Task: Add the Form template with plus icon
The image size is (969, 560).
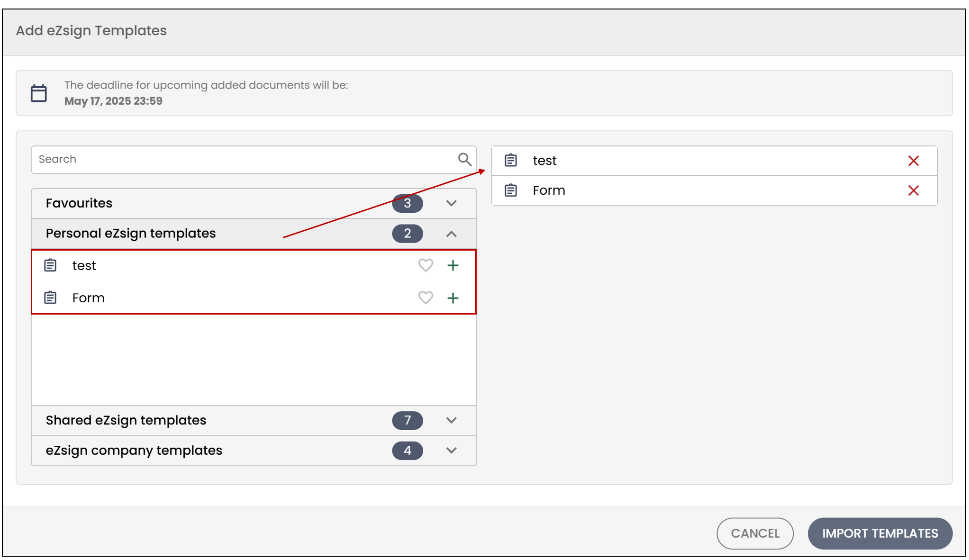Action: [x=453, y=298]
